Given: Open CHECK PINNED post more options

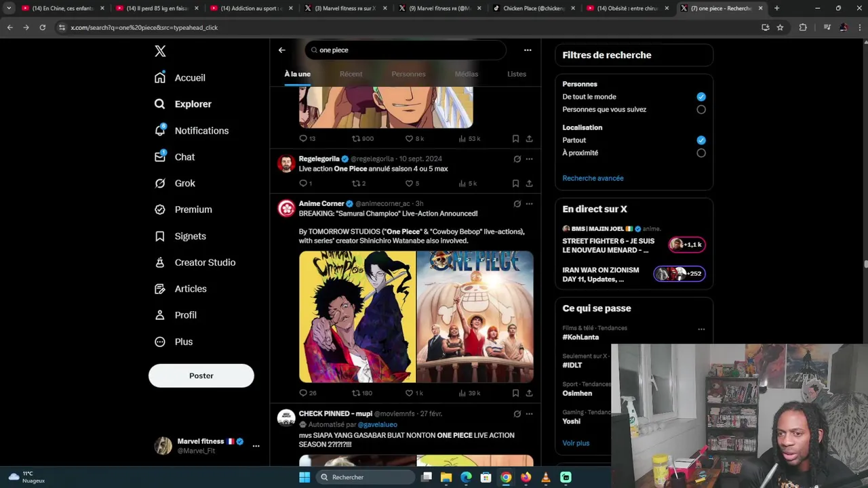Looking at the screenshot, I should tap(529, 414).
